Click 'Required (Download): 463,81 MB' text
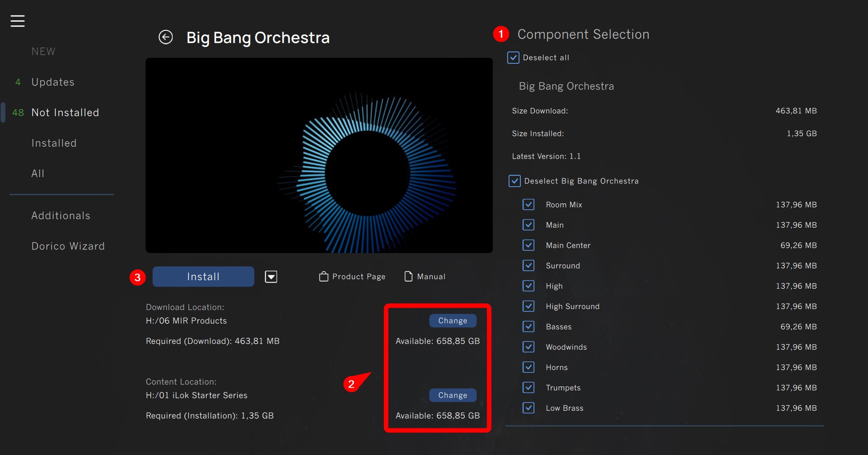 click(x=213, y=341)
